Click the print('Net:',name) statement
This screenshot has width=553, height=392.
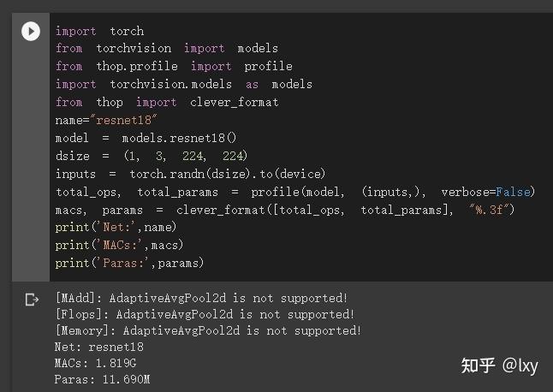(116, 227)
